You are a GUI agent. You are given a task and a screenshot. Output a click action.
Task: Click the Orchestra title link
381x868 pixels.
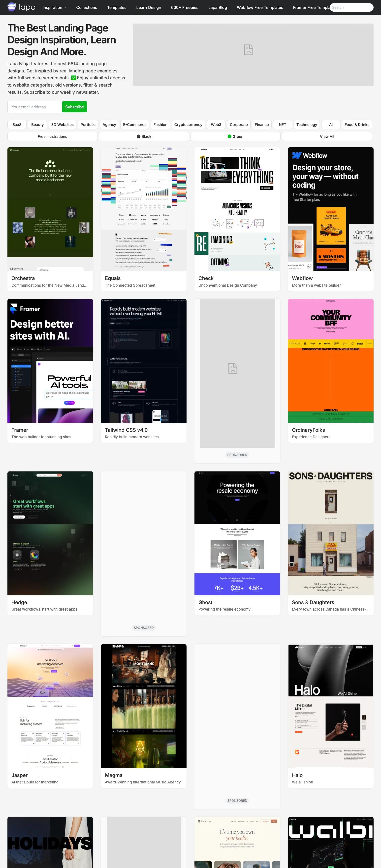(23, 278)
